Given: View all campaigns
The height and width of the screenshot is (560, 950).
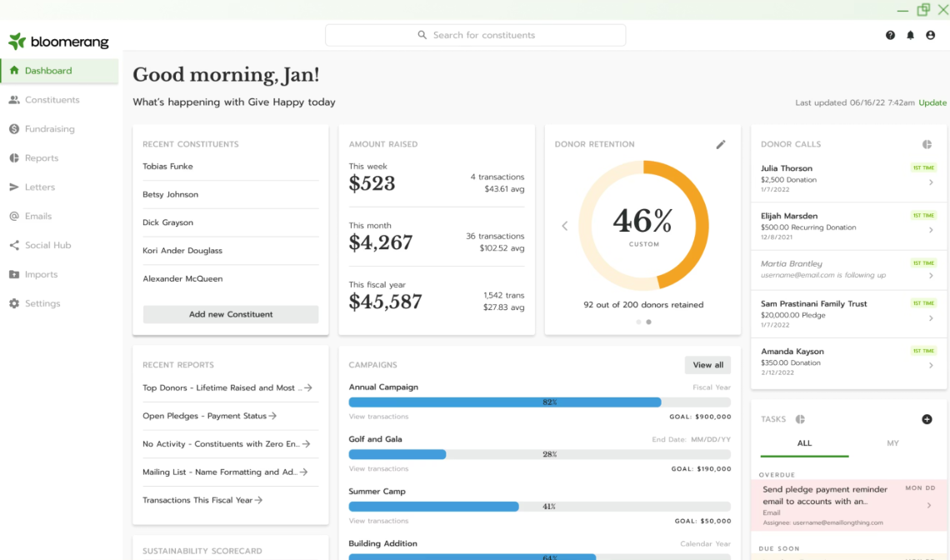Looking at the screenshot, I should pyautogui.click(x=707, y=365).
